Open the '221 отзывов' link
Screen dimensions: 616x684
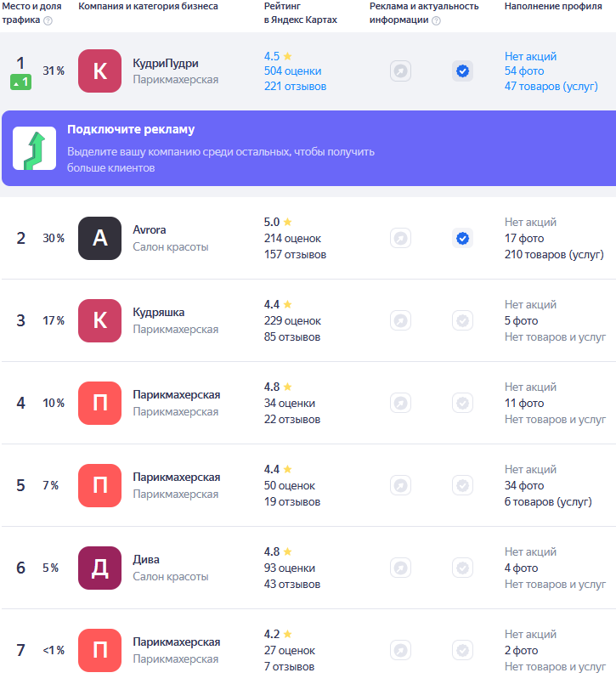(295, 86)
